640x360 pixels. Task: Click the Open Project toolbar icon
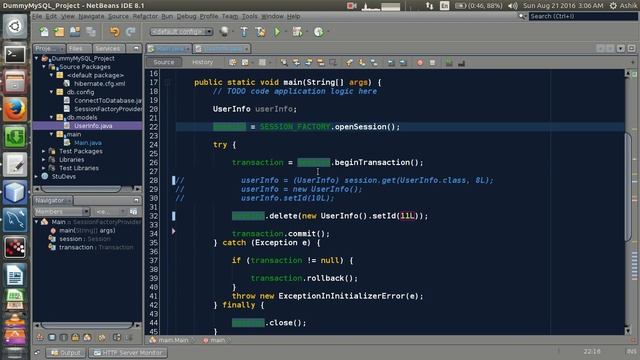(x=75, y=31)
